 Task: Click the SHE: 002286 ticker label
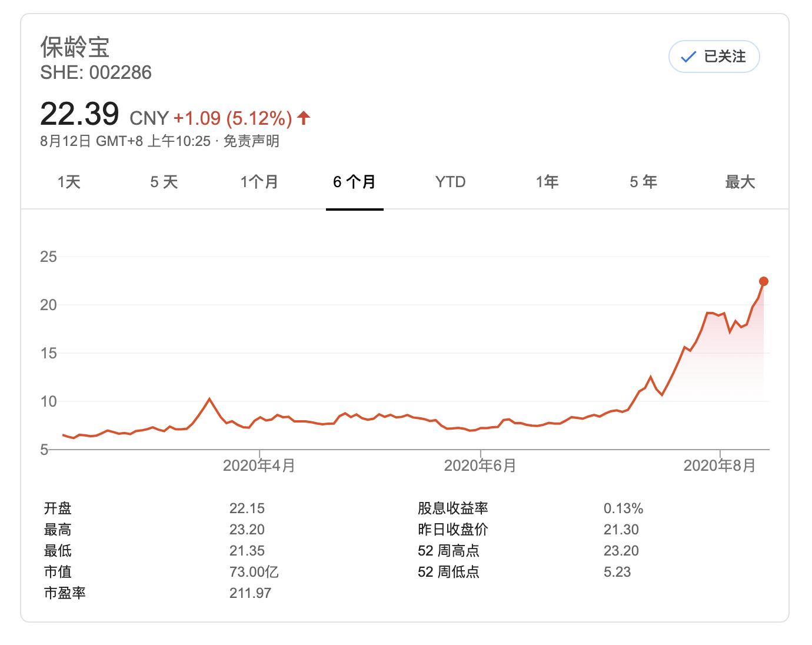click(x=96, y=72)
